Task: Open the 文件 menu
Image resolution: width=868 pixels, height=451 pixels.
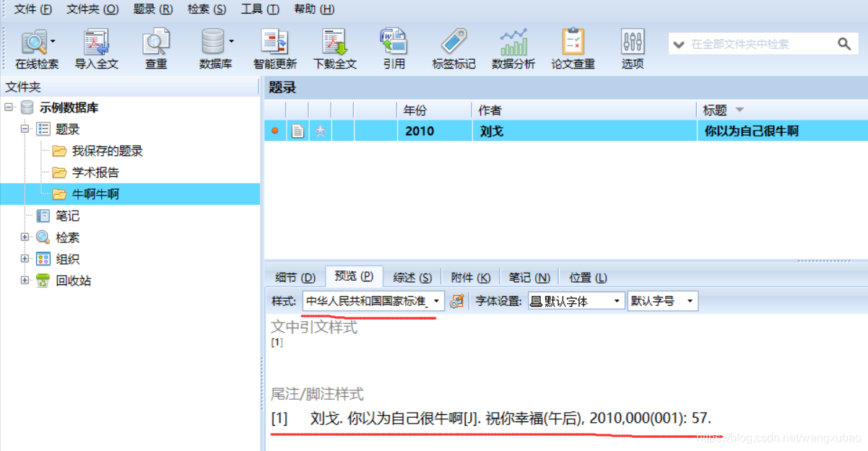Action: tap(33, 9)
